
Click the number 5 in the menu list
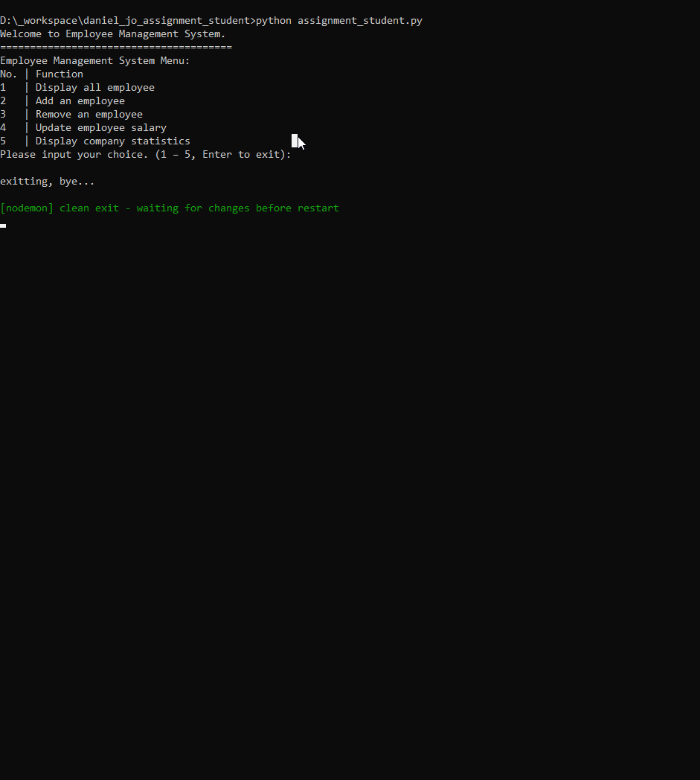click(x=3, y=141)
